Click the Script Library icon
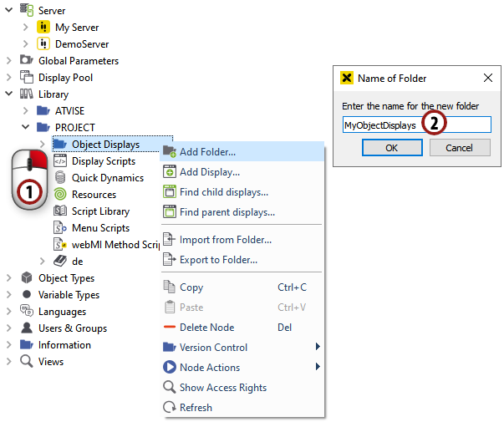Image resolution: width=504 pixels, height=422 pixels. [x=60, y=211]
